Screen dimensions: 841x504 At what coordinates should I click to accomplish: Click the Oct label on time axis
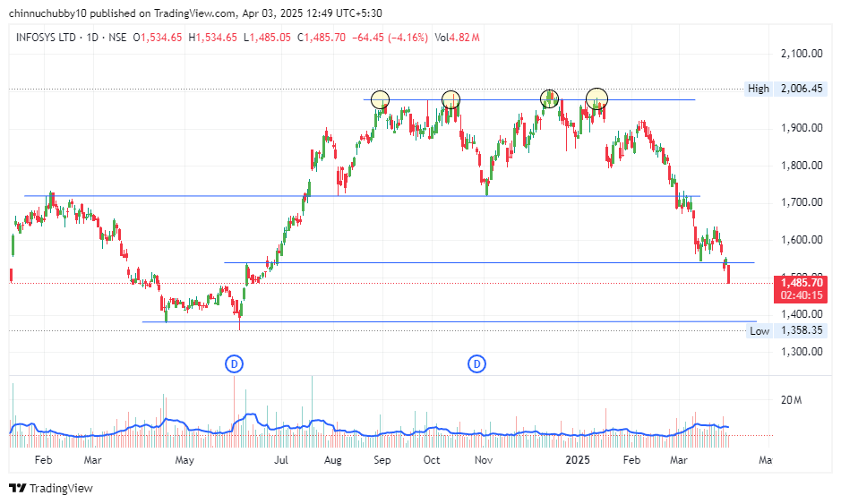(431, 460)
